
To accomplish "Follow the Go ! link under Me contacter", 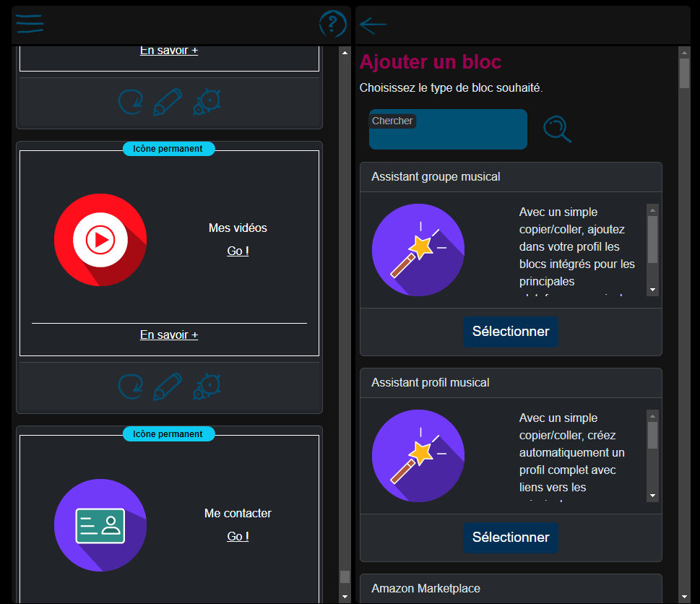I will tap(238, 537).
